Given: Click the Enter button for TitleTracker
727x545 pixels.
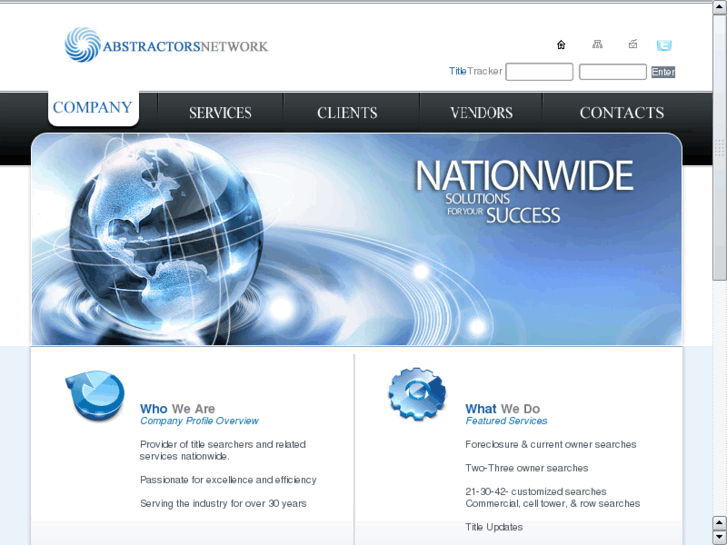Looking at the screenshot, I should 663,72.
